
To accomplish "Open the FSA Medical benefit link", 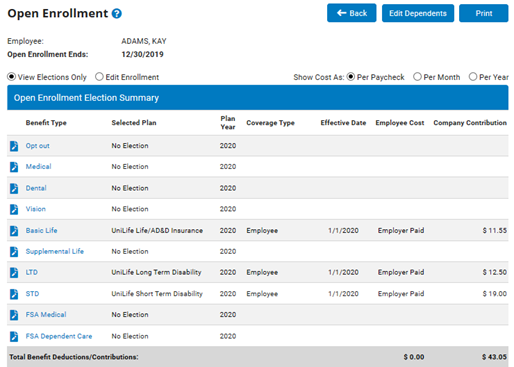I will 46,315.
